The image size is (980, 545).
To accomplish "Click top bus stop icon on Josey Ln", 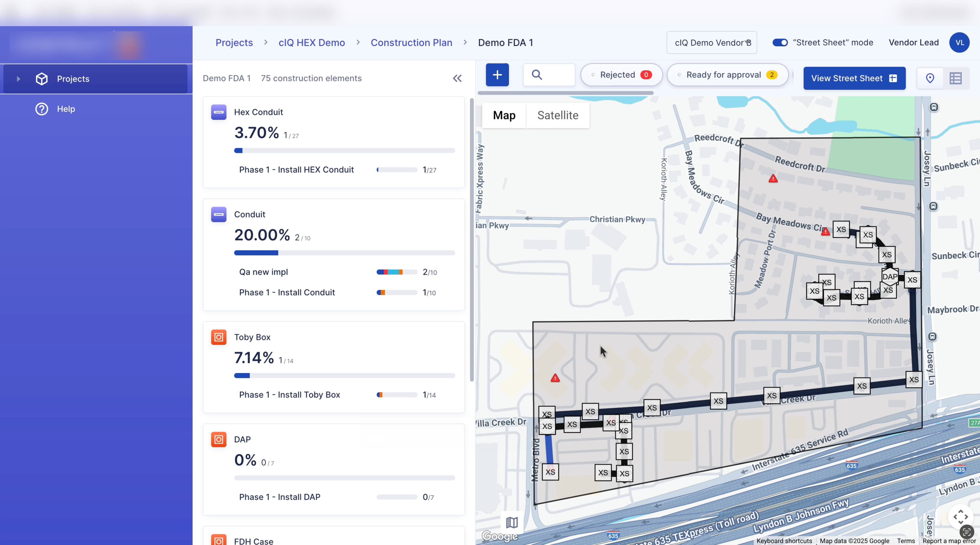I will [x=934, y=107].
